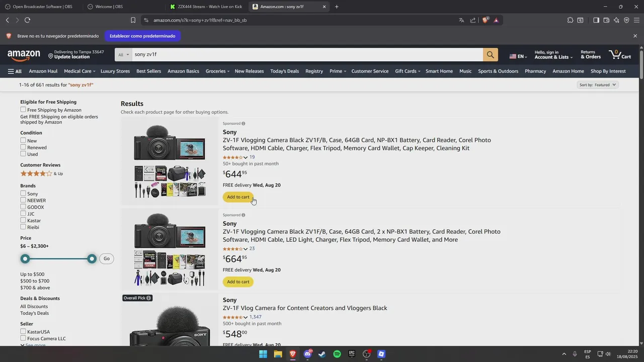
Task: Open Brave Rewards triangle icon
Action: pos(496,20)
